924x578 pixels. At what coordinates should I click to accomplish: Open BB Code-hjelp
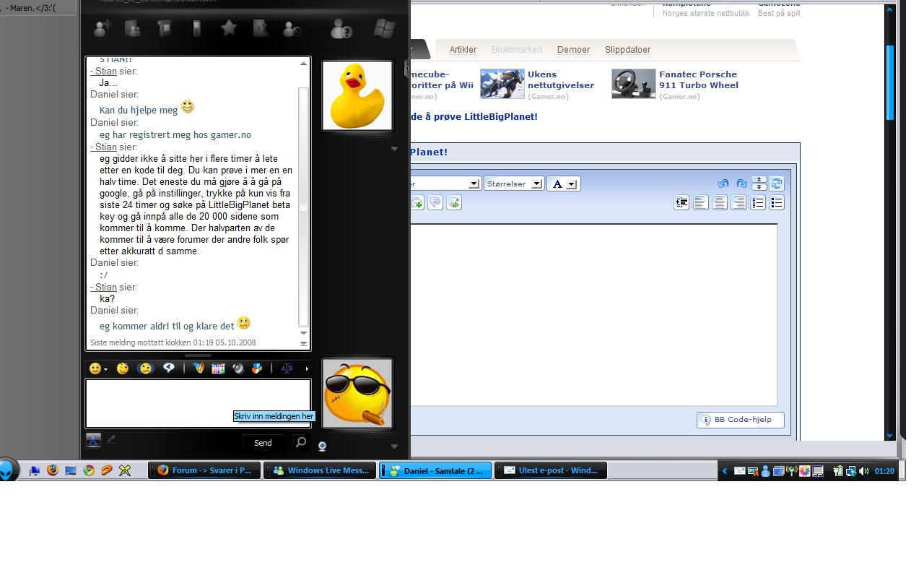point(740,420)
